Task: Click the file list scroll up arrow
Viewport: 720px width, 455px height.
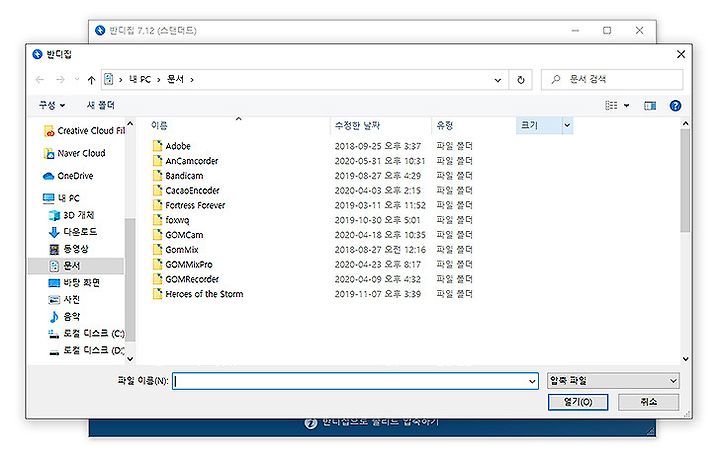Action: [685, 124]
